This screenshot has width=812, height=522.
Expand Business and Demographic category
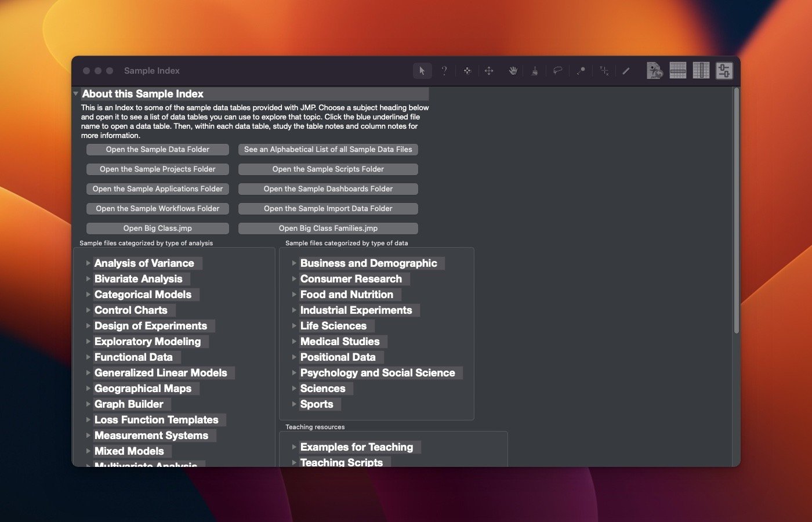pyautogui.click(x=294, y=263)
